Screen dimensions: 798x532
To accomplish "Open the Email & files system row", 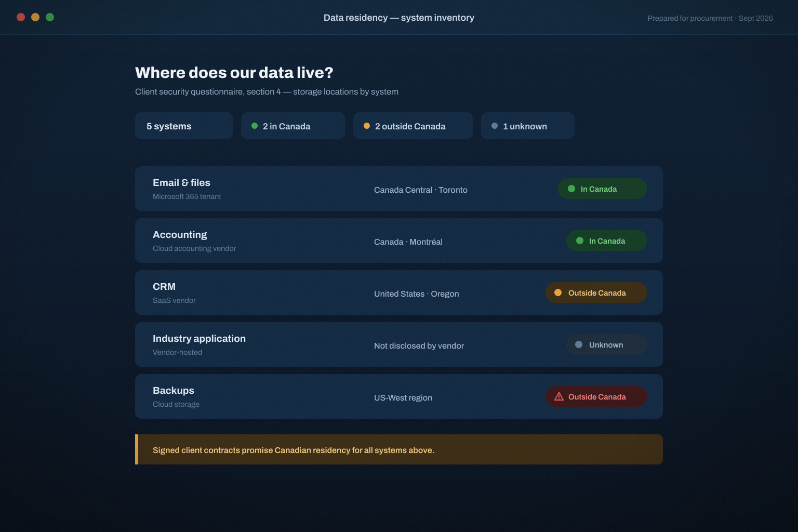I will coord(399,189).
